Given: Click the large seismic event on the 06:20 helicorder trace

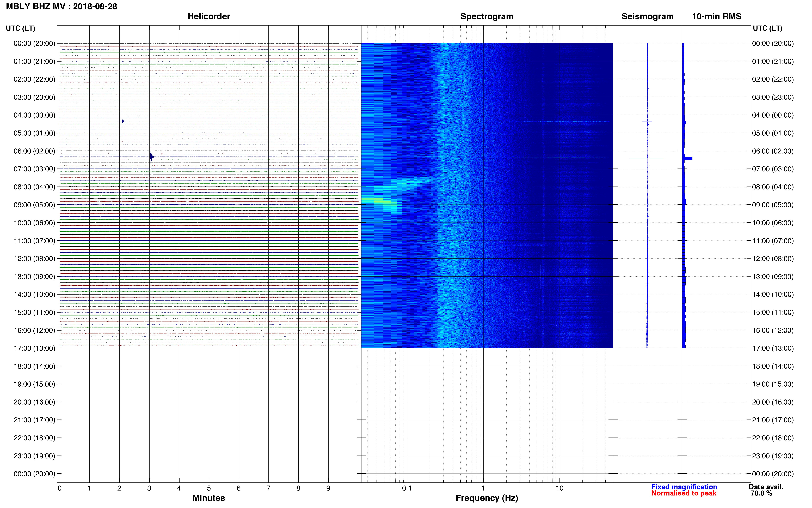Looking at the screenshot, I should tap(151, 157).
